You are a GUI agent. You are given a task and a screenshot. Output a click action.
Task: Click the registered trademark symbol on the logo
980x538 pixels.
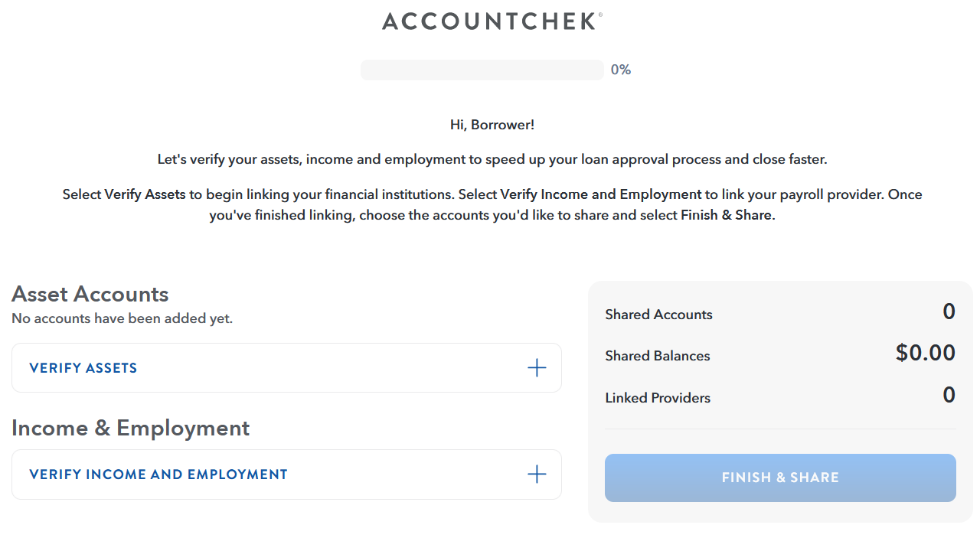pyautogui.click(x=602, y=14)
